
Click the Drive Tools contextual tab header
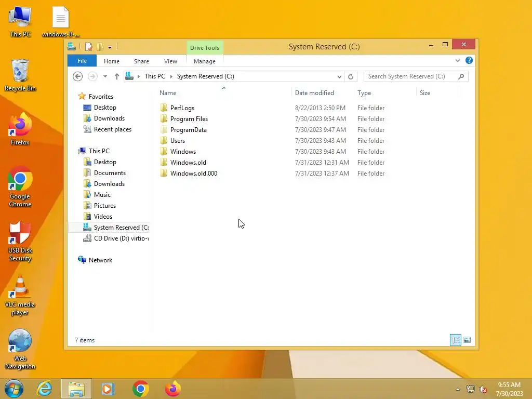pyautogui.click(x=205, y=48)
